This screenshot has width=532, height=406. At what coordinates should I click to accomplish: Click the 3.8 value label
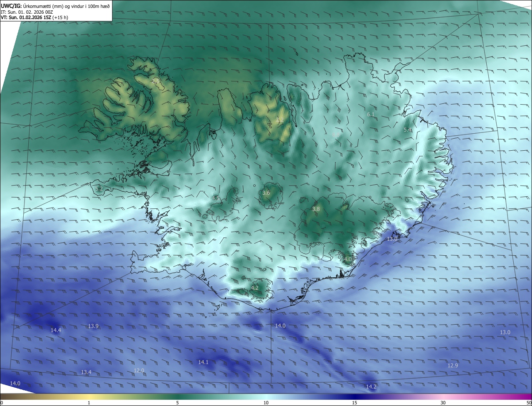[316, 209]
